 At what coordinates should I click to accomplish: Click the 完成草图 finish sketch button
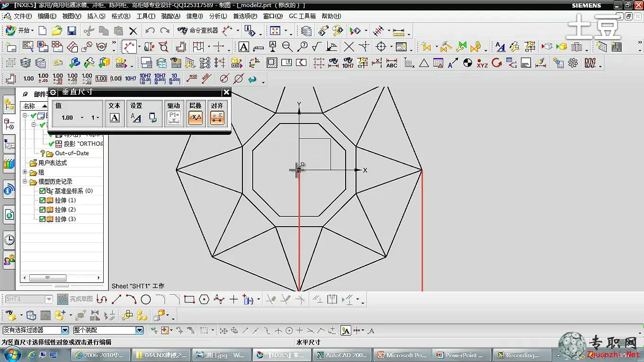pos(75,299)
